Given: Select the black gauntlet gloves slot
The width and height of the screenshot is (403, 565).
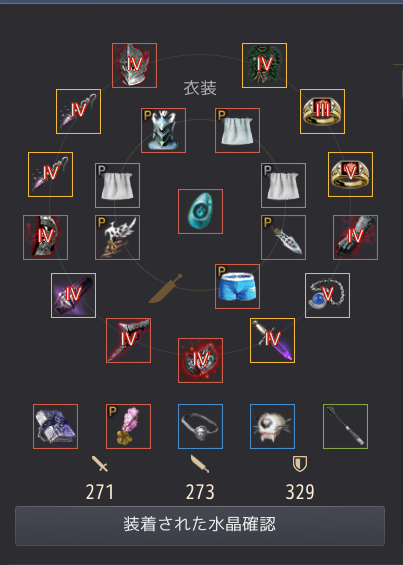Looking at the screenshot, I should 355,237.
